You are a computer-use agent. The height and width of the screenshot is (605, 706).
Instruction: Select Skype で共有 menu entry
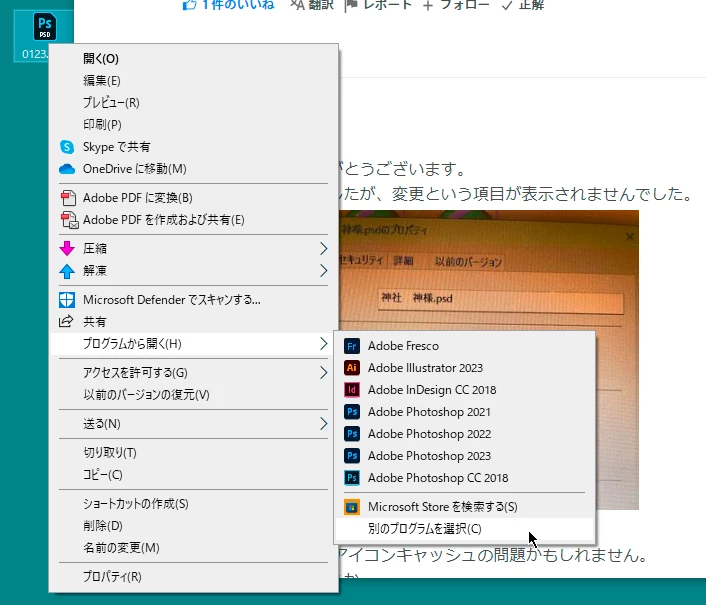(193, 147)
